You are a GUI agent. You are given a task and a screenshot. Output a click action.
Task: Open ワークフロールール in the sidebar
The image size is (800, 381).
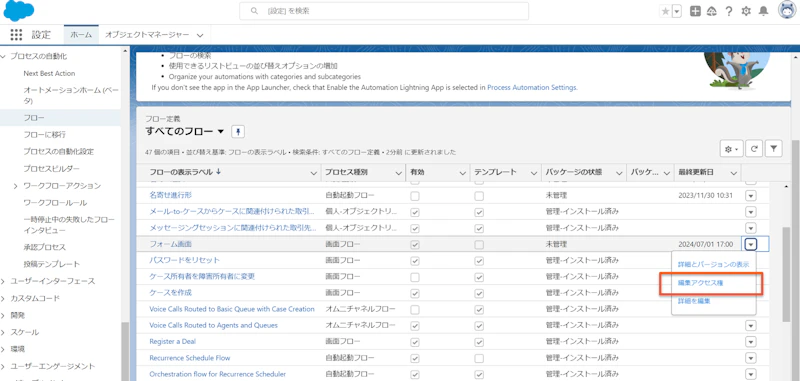click(55, 202)
